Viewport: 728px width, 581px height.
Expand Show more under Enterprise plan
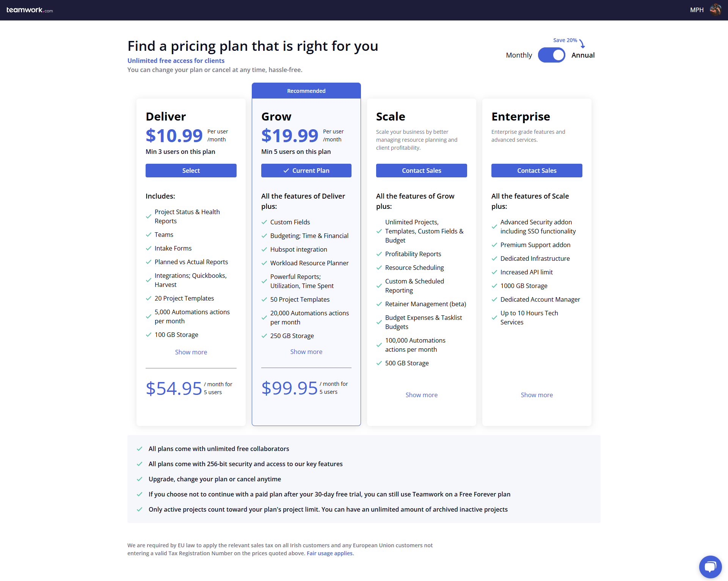[537, 395]
